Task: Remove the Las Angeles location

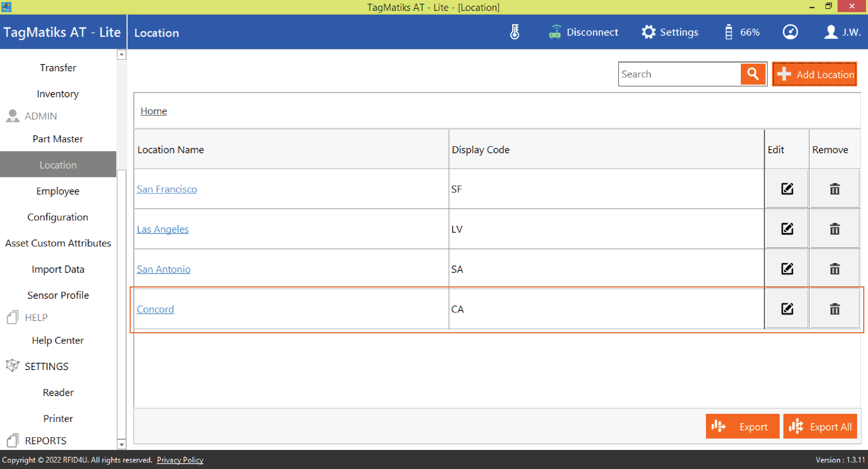Action: point(834,229)
